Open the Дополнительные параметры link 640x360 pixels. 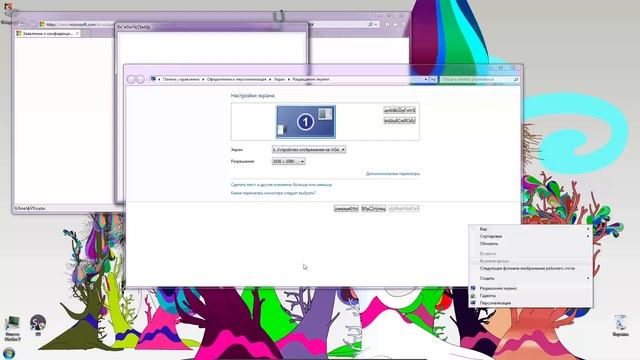(393, 174)
